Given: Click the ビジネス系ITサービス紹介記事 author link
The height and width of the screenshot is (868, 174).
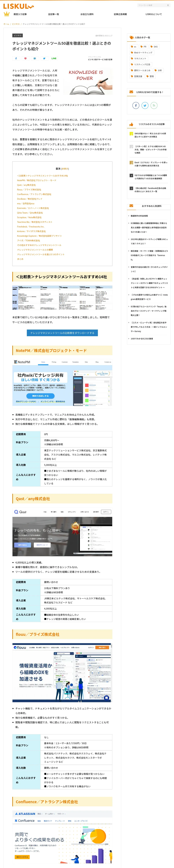Looking at the screenshot, I should point(100,60).
